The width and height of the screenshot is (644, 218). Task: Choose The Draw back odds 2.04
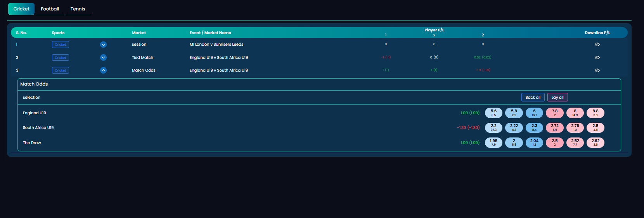coord(534,142)
